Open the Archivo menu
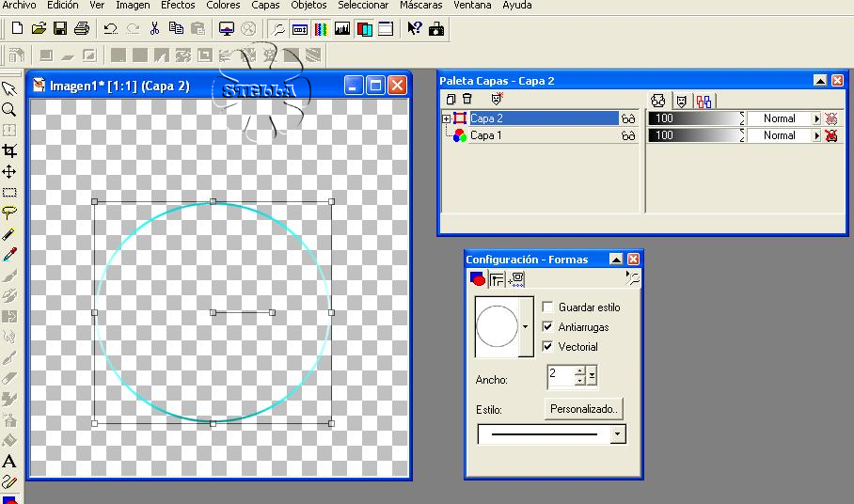Image resolution: width=854 pixels, height=504 pixels. [x=19, y=6]
